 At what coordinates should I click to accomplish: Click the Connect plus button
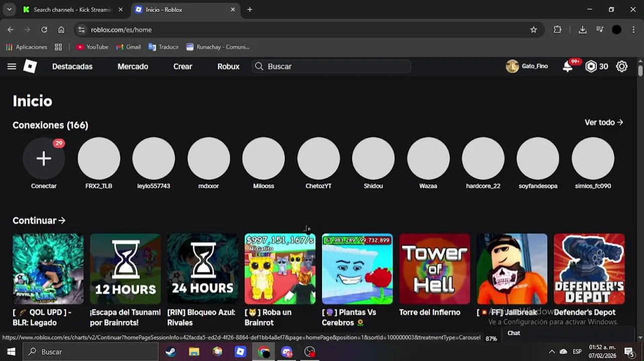[x=44, y=158]
